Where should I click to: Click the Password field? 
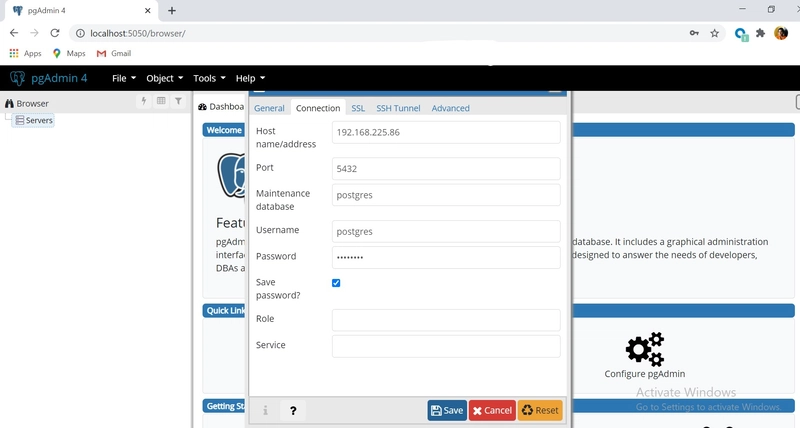(x=446, y=257)
